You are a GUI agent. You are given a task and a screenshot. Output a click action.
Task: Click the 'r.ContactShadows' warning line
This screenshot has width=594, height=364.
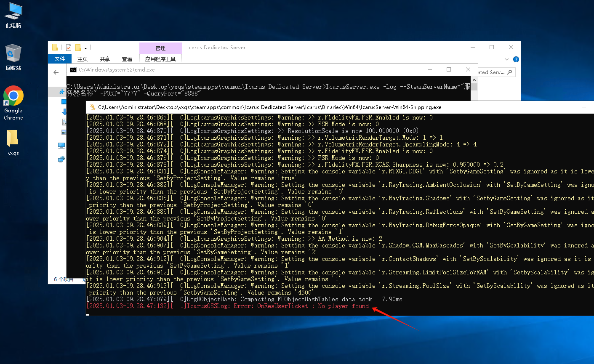click(x=340, y=262)
